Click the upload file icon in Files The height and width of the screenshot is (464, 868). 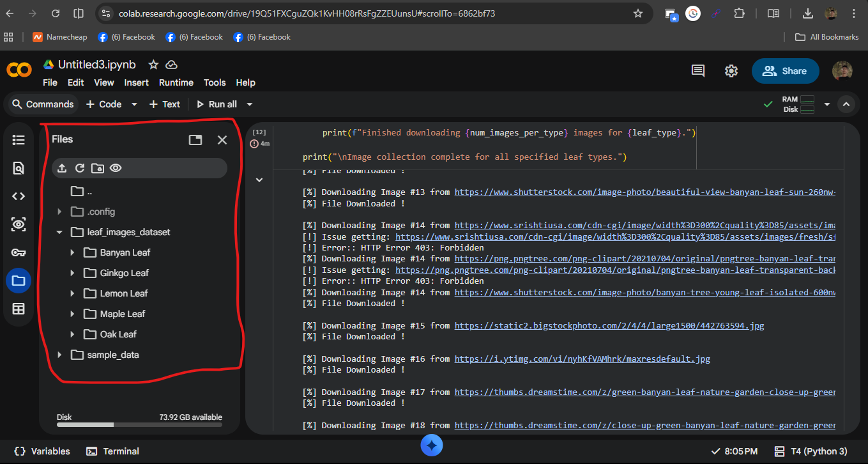pos(61,168)
